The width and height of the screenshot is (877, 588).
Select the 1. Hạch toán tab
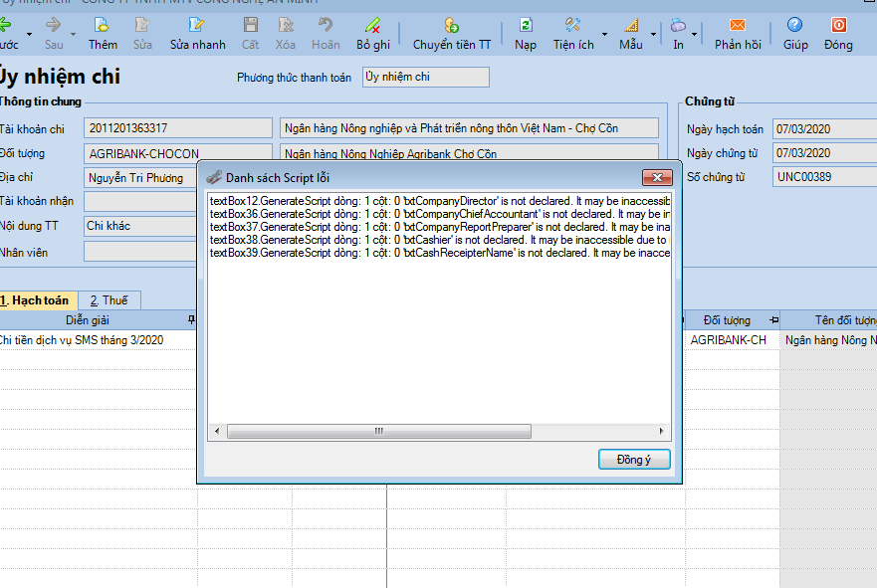[x=39, y=299]
